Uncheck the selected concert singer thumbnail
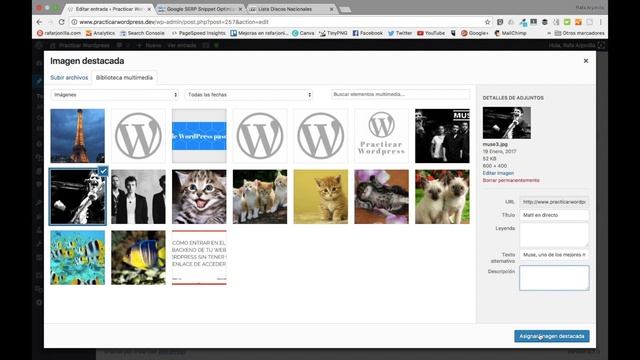Image resolution: width=640 pixels, height=360 pixels. 103,171
